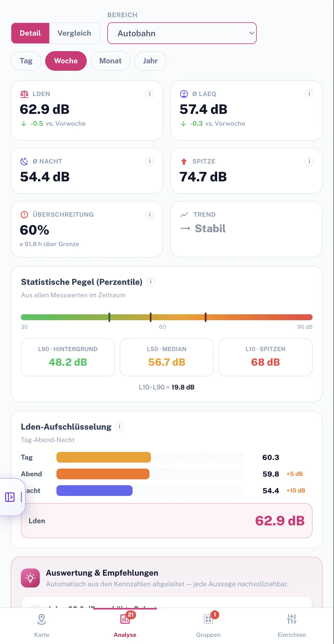
Task: Select the Woche time range
Action: coord(66,61)
